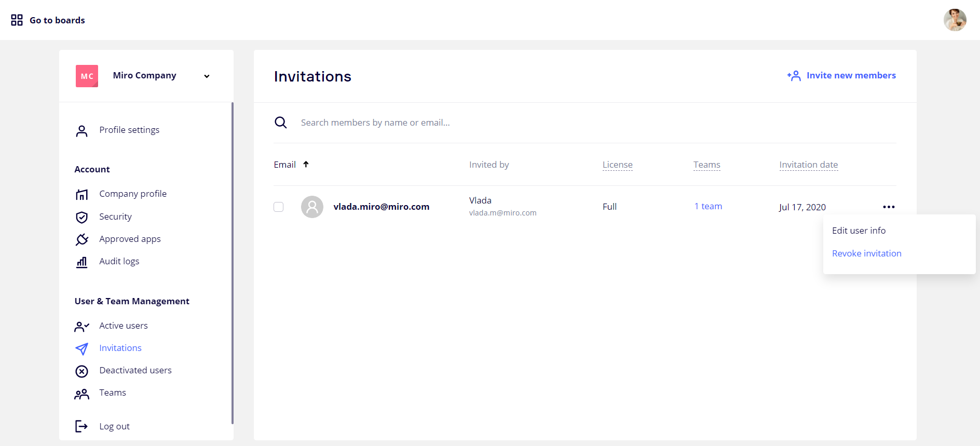Click the Deactivated users circle-x icon
Screen dimensions: 980x446
coord(81,371)
